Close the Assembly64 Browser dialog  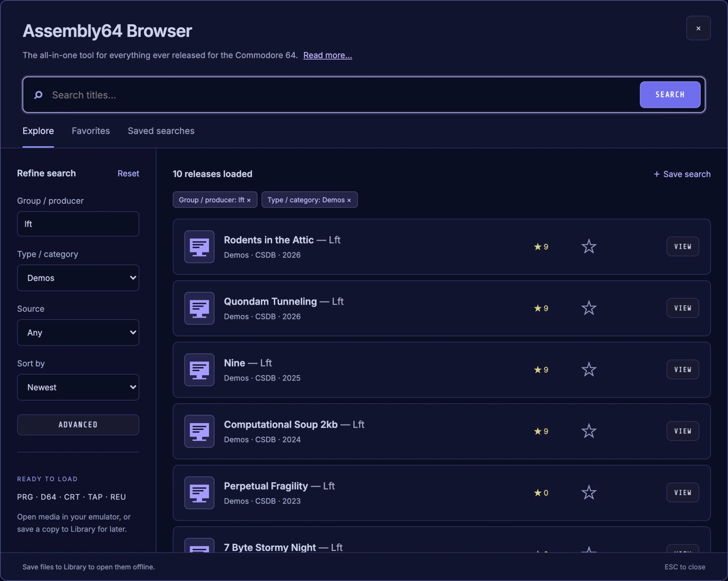698,28
